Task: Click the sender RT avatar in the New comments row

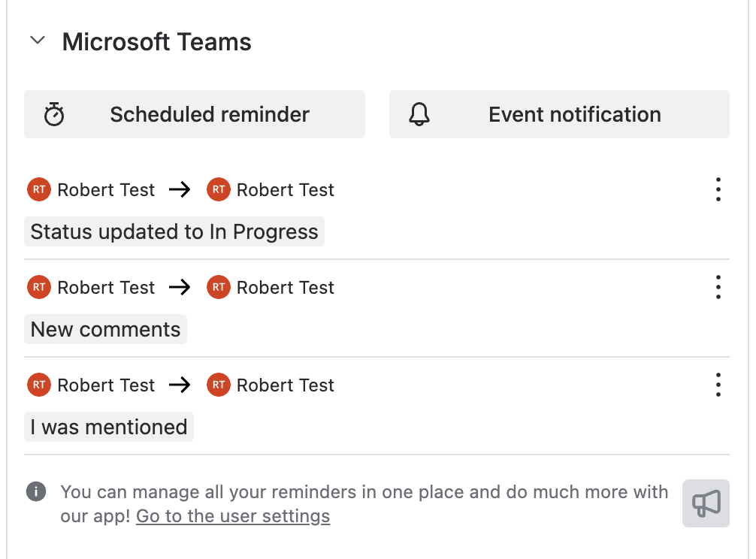Action: 39,287
